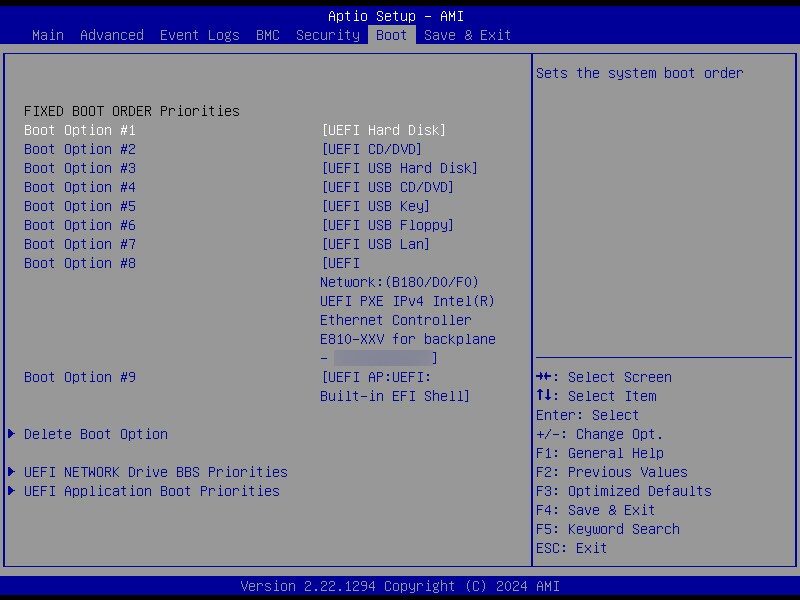Viewport: 800px width, 600px height.
Task: Change the UEFI USB Lan boot value
Action: 375,244
